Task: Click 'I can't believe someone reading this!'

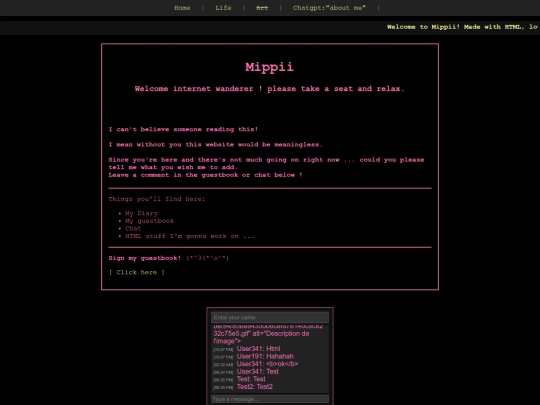Action: click(x=183, y=129)
